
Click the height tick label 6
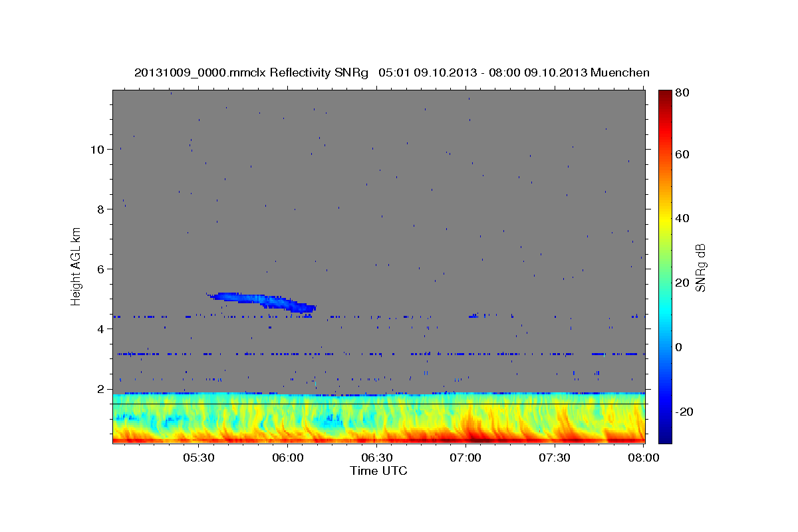click(100, 269)
